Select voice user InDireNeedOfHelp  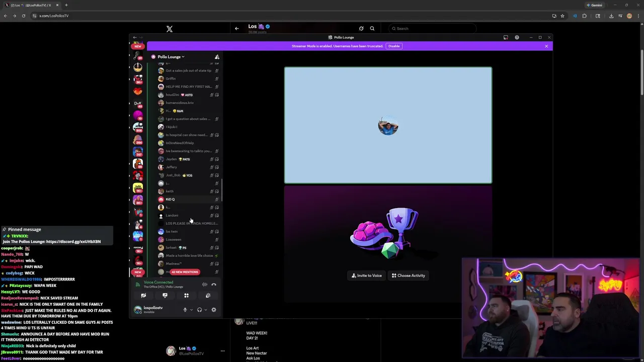[x=188, y=143]
